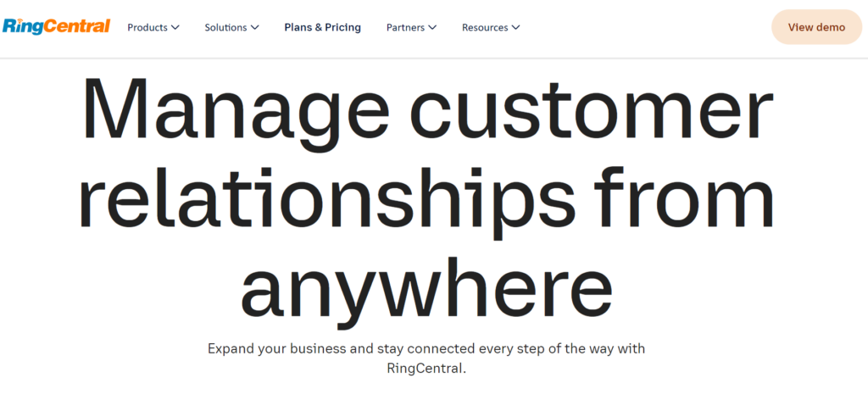Viewport: 868px width, 400px height.
Task: Click the blue Ring part of logo
Action: [17, 26]
